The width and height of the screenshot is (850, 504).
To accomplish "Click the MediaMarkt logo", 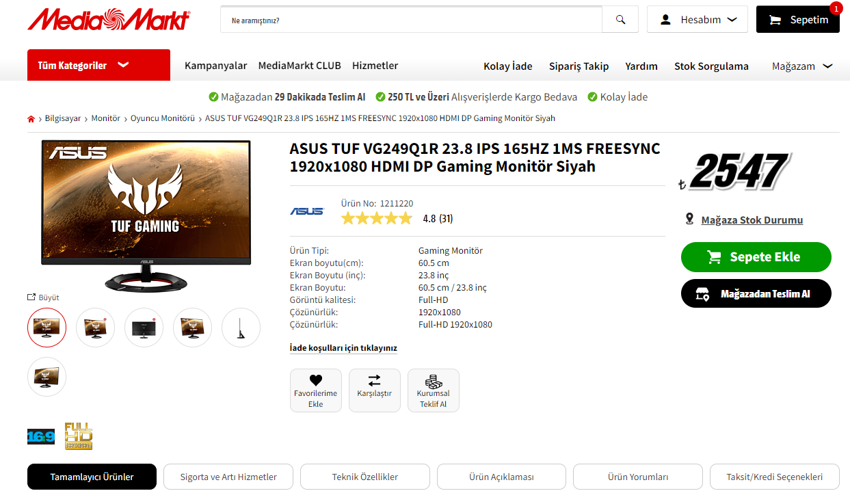I will [x=109, y=20].
